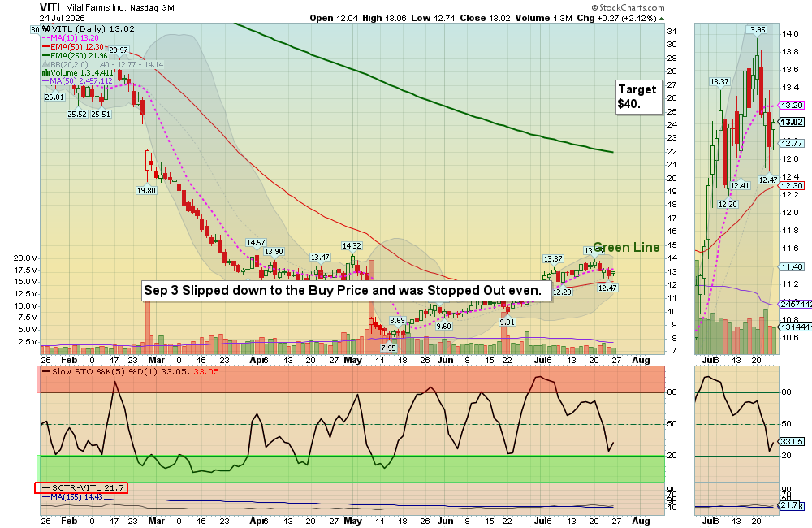Click the green EMA(250) legend line swatch
This screenshot has height=528, width=812.
(45, 55)
